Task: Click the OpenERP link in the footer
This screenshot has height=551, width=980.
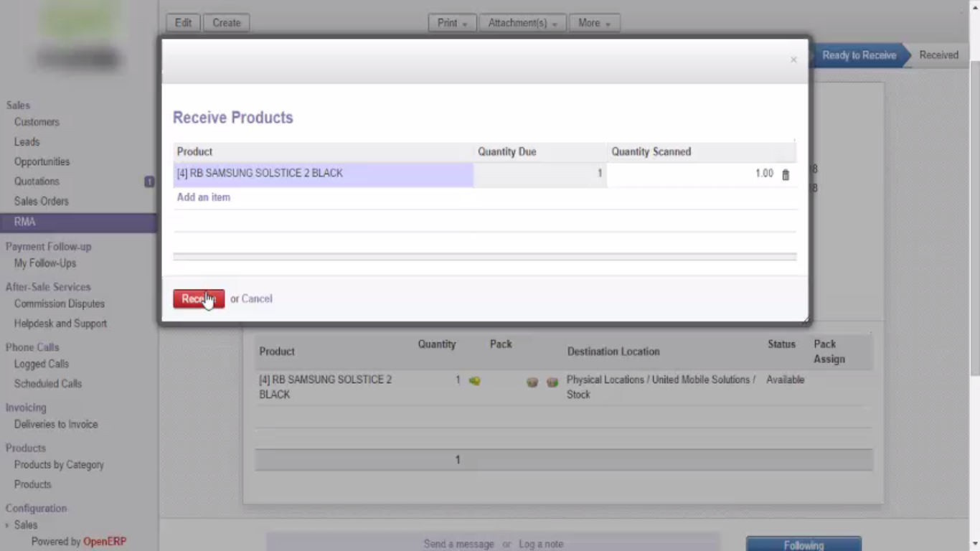Action: pyautogui.click(x=105, y=542)
